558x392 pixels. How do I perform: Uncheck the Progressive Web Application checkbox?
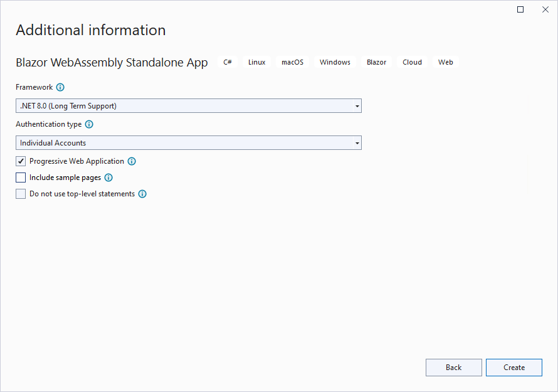pos(21,161)
